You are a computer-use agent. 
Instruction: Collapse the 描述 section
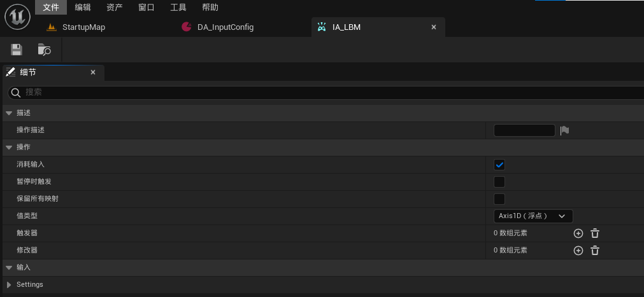(x=9, y=113)
